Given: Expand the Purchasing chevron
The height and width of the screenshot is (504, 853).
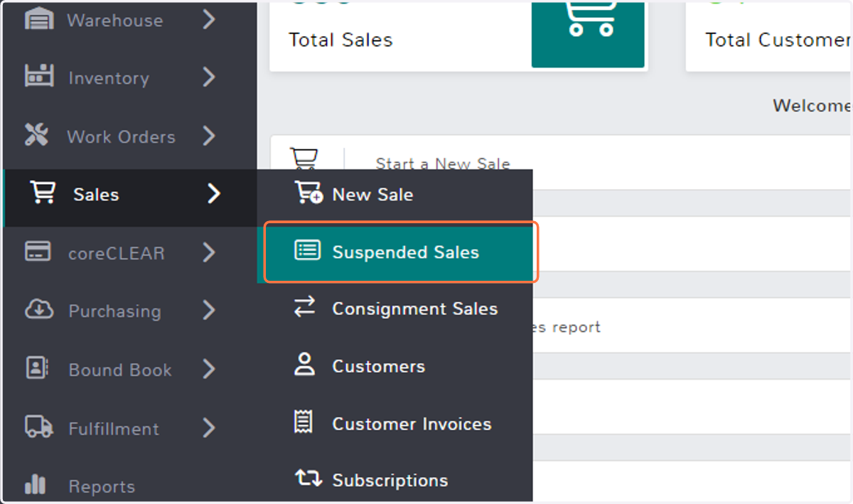Looking at the screenshot, I should [x=208, y=310].
